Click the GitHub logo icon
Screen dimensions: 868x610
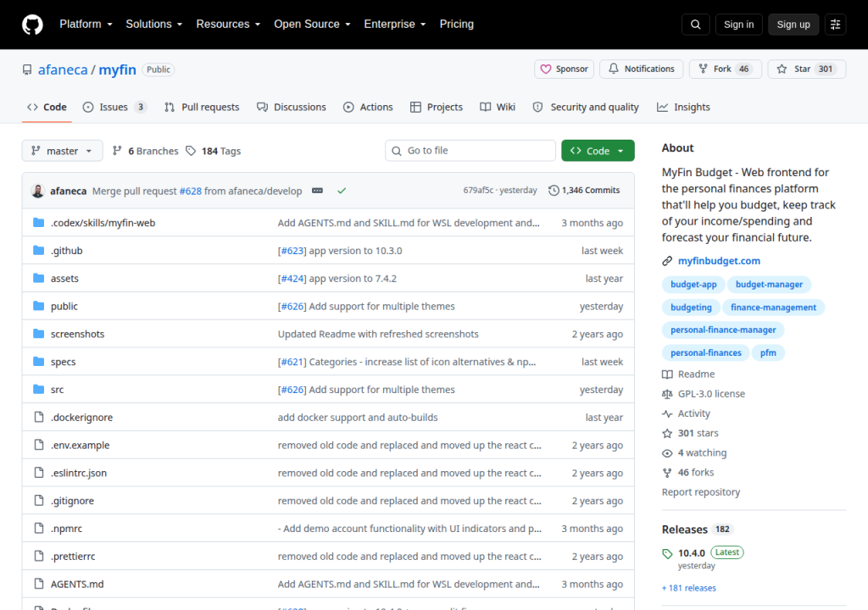32,25
